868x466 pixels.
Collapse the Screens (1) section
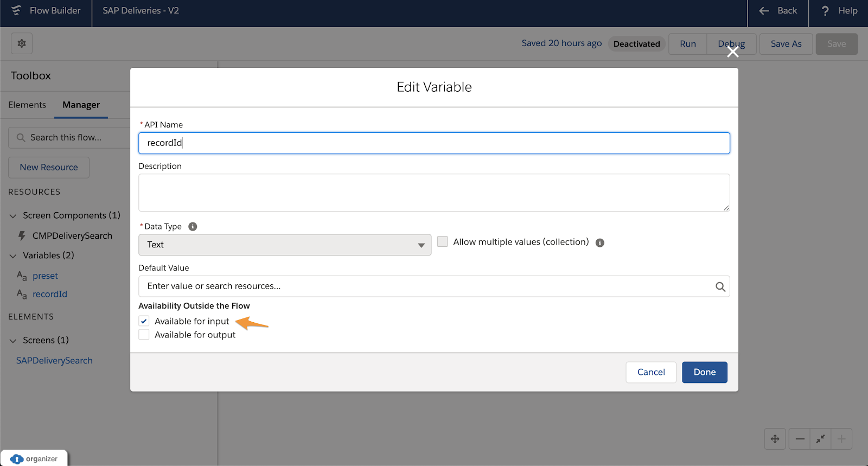[x=13, y=341]
